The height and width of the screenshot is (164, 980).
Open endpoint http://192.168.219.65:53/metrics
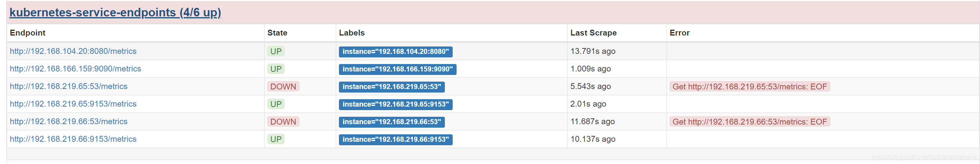tap(68, 86)
